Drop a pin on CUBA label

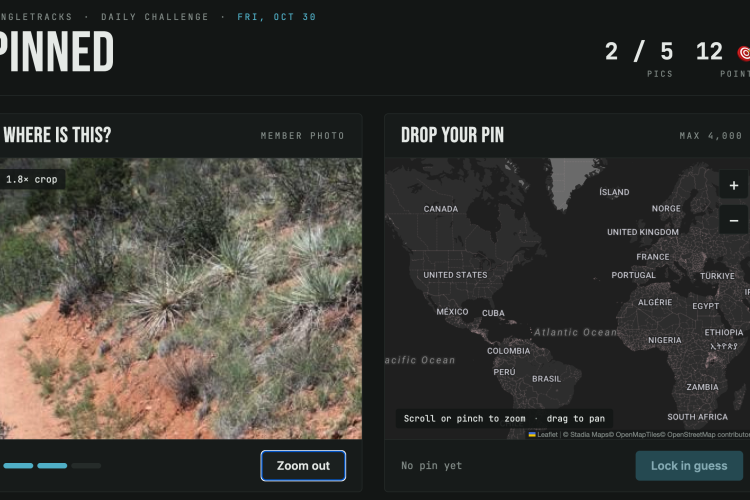coord(493,313)
